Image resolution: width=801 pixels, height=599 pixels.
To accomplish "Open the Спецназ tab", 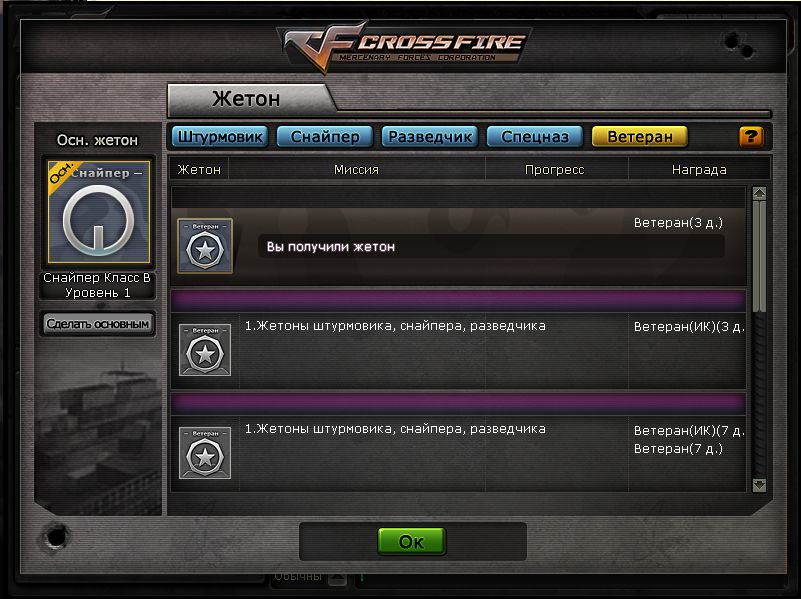I will [535, 136].
